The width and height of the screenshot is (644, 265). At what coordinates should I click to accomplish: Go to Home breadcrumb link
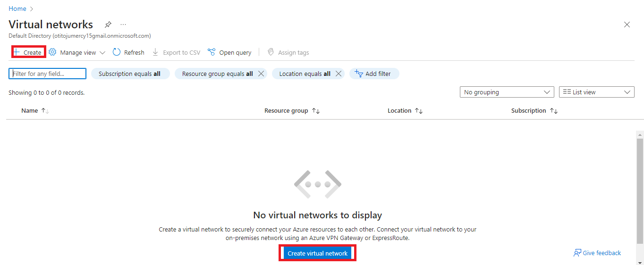click(17, 8)
